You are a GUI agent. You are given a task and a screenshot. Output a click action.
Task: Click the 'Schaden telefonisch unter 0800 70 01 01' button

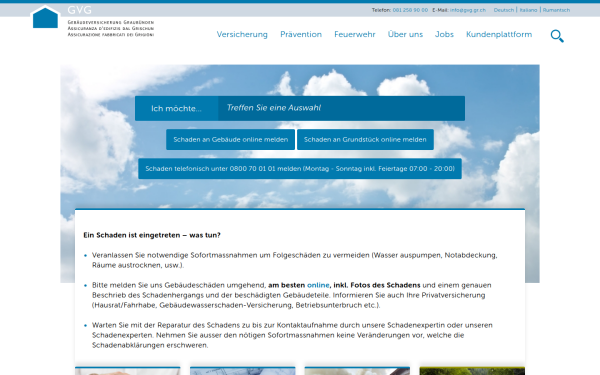[x=300, y=169]
